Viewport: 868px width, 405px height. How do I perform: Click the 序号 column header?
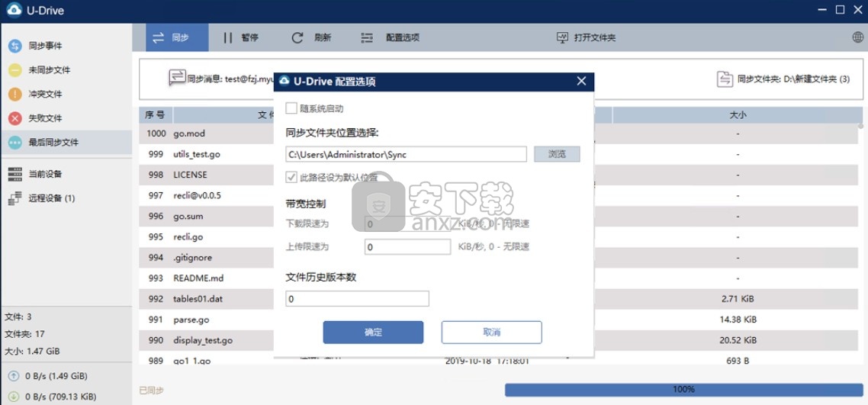[155, 115]
